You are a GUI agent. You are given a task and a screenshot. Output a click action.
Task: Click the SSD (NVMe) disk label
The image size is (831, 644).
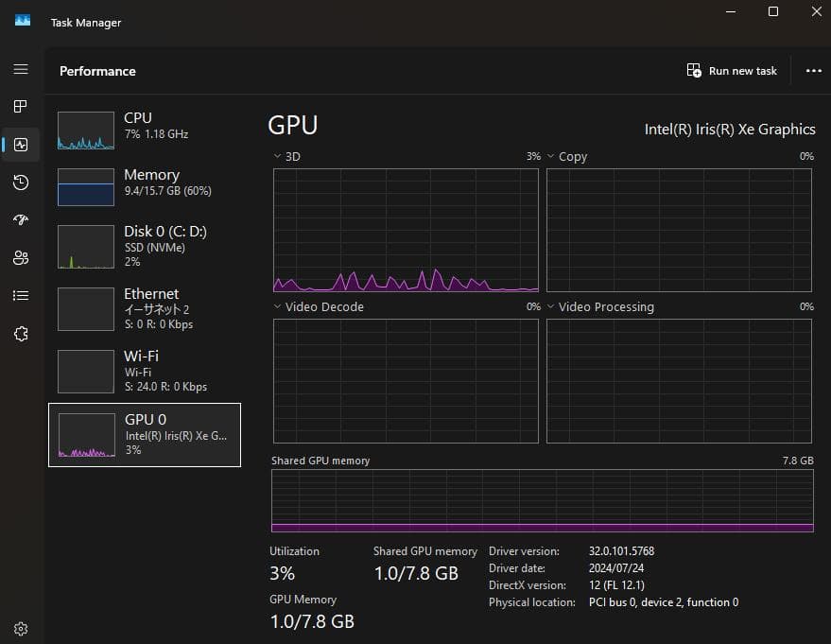coord(154,248)
